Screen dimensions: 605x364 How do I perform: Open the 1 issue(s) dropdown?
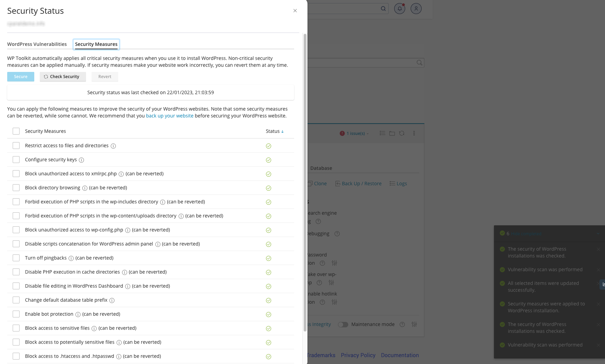[x=355, y=133]
